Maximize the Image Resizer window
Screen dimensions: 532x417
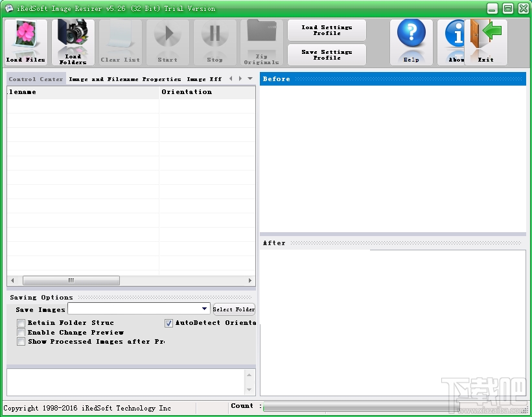(x=508, y=8)
